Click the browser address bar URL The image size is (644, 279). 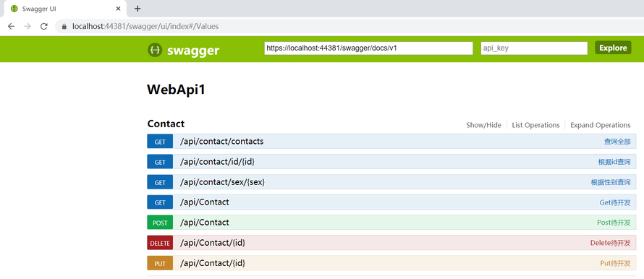(145, 26)
